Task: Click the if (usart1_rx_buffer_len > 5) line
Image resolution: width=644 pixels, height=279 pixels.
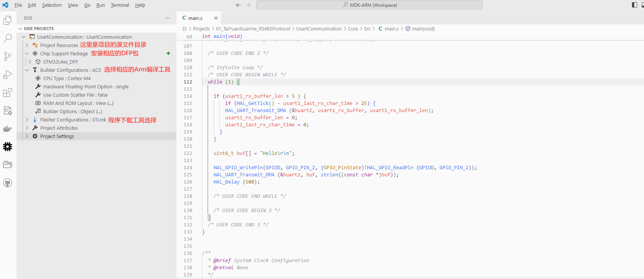Action: coord(260,96)
